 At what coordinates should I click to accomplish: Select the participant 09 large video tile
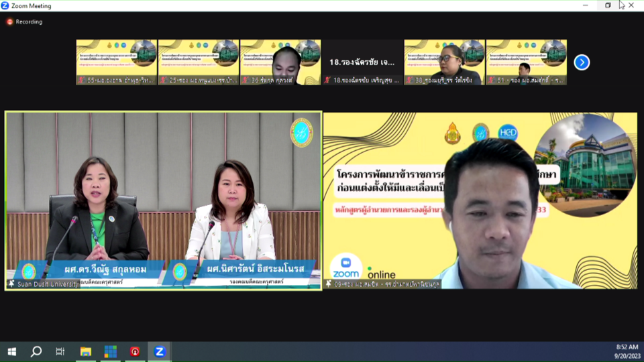coord(480,200)
